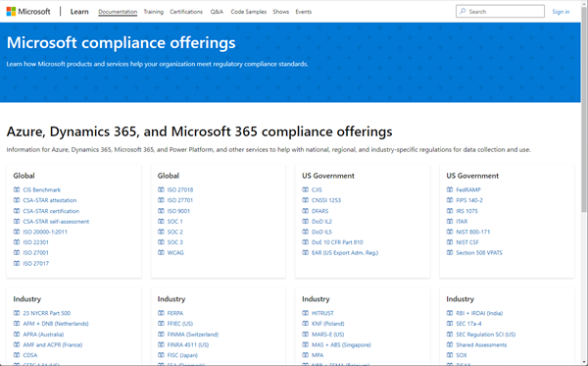Screen dimensions: 588x366
Task: Open the Code Samples nav item
Action: pos(249,12)
